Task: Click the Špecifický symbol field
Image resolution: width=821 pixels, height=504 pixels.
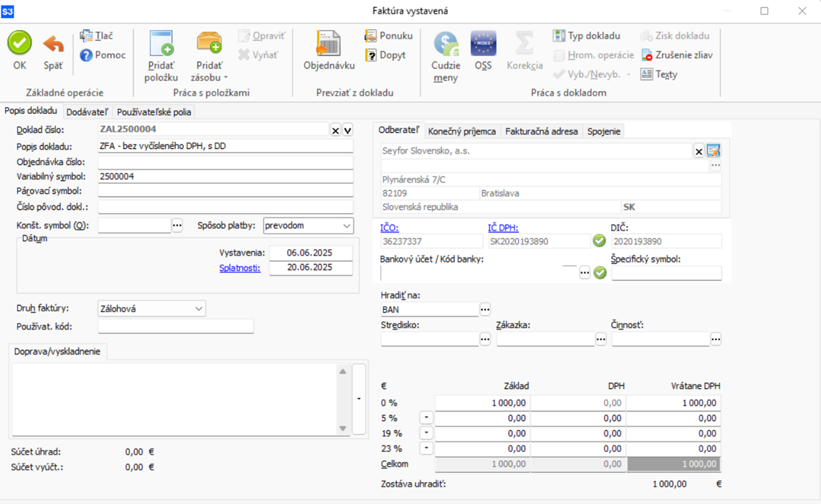Action: pos(666,273)
